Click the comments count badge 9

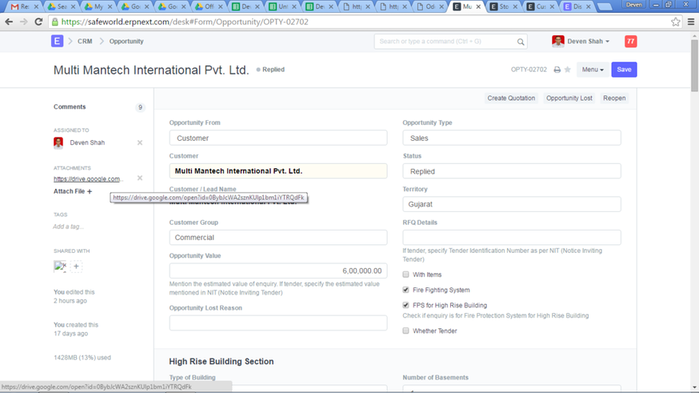[x=140, y=107]
